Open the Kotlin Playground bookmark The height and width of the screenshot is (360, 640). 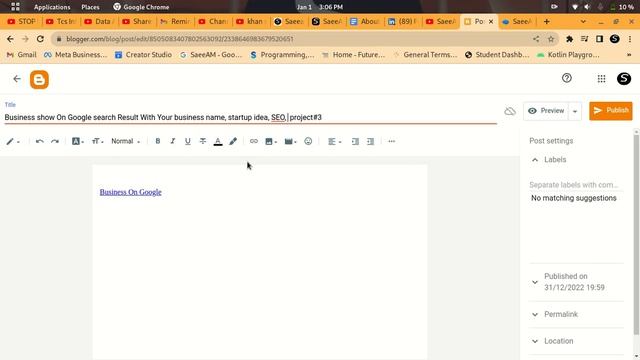point(568,55)
